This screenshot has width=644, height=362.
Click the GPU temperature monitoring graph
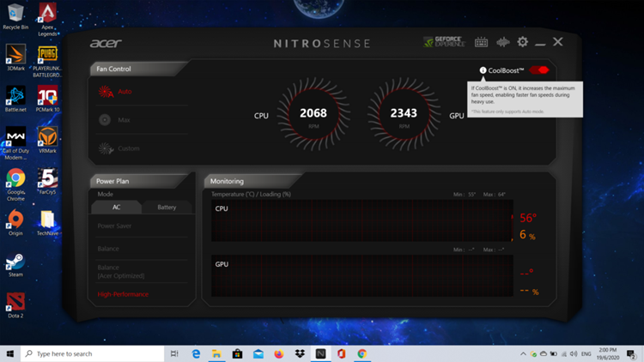pyautogui.click(x=361, y=275)
